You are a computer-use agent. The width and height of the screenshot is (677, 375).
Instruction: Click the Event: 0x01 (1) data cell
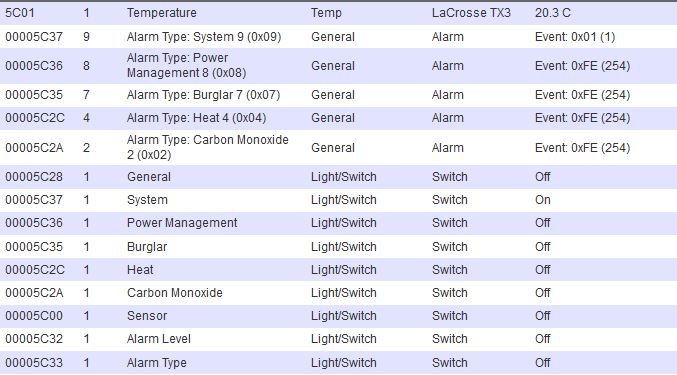(575, 37)
